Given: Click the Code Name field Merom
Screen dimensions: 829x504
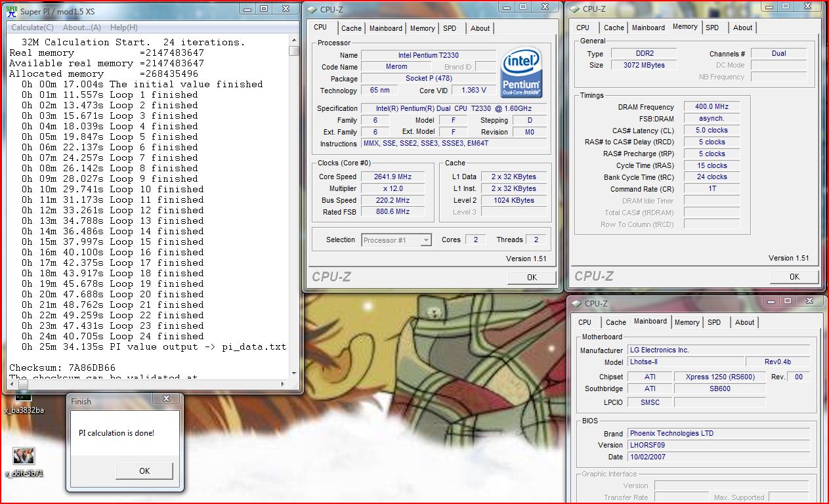Looking at the screenshot, I should pos(396,67).
